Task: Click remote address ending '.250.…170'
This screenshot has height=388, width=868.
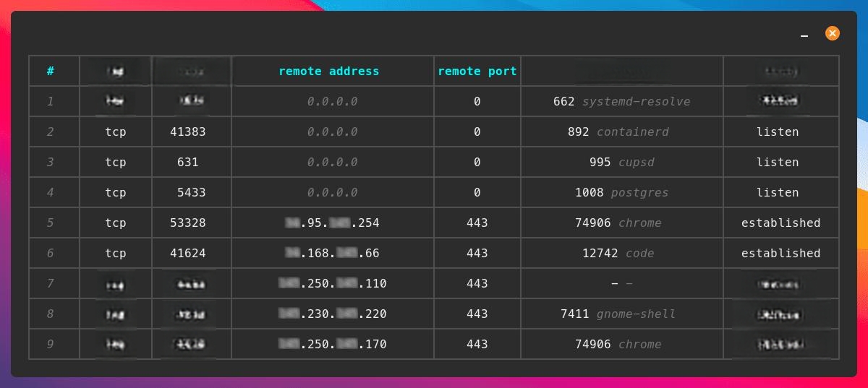Action: [333, 344]
